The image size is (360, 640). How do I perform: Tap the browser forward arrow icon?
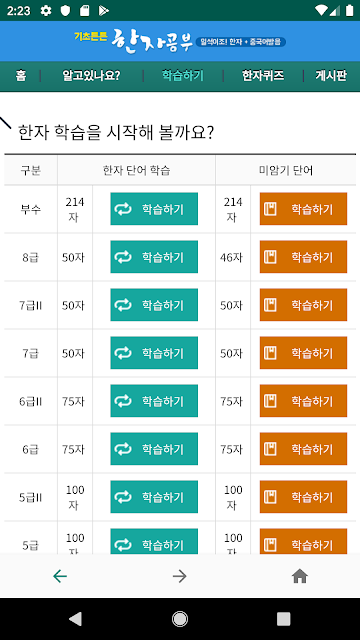[x=180, y=576]
